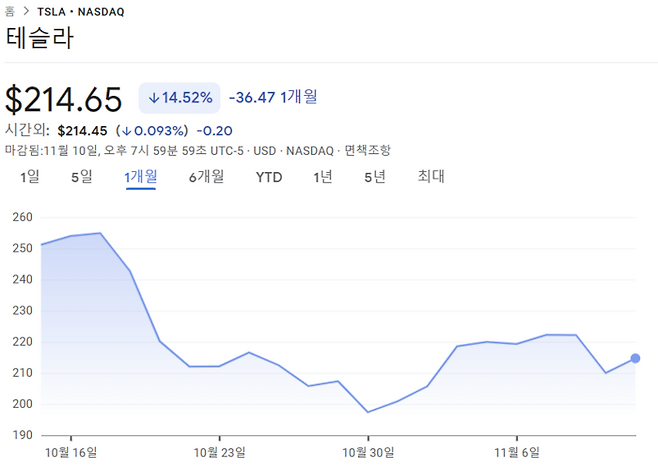
Task: Click the after-hours 0.093% down arrow
Action: tap(127, 131)
